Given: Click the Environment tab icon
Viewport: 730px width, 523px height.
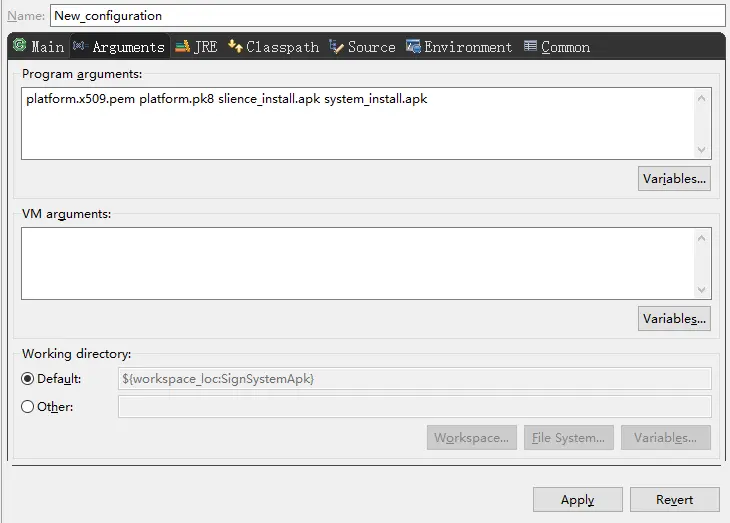Looking at the screenshot, I should click(413, 46).
